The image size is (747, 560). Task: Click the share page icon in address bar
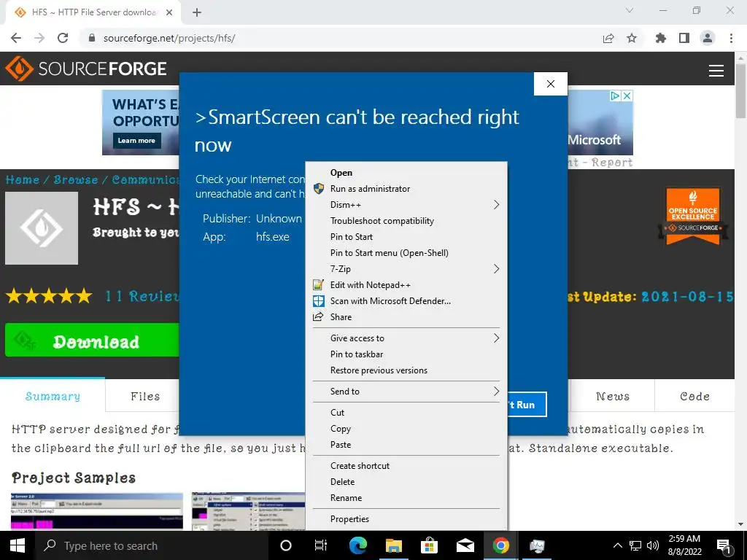pyautogui.click(x=608, y=38)
